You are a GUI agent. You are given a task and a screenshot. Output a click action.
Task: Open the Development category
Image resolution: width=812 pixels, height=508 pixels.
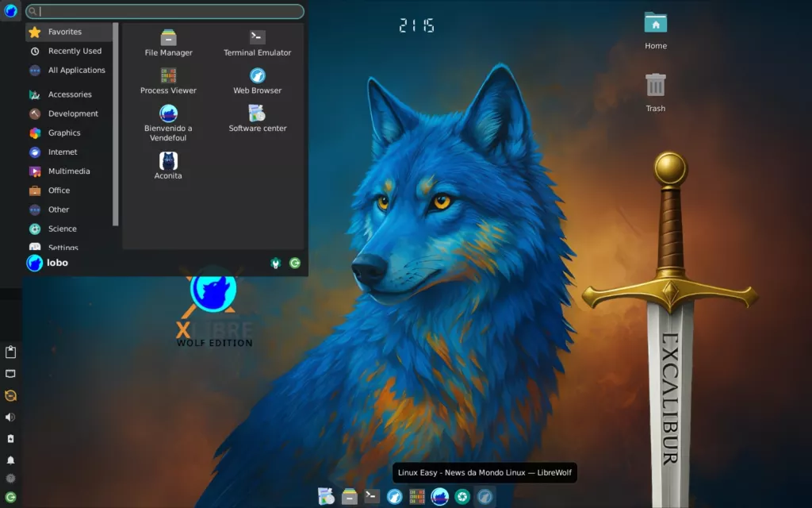(69, 114)
